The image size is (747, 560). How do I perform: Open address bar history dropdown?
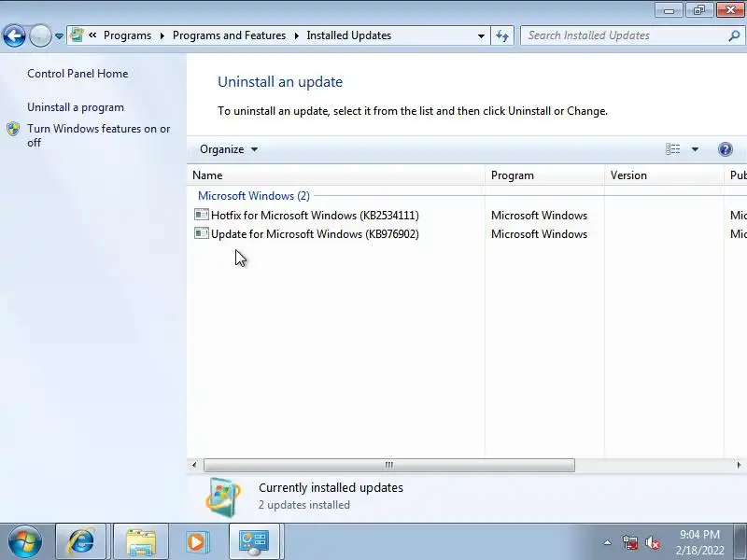click(481, 35)
